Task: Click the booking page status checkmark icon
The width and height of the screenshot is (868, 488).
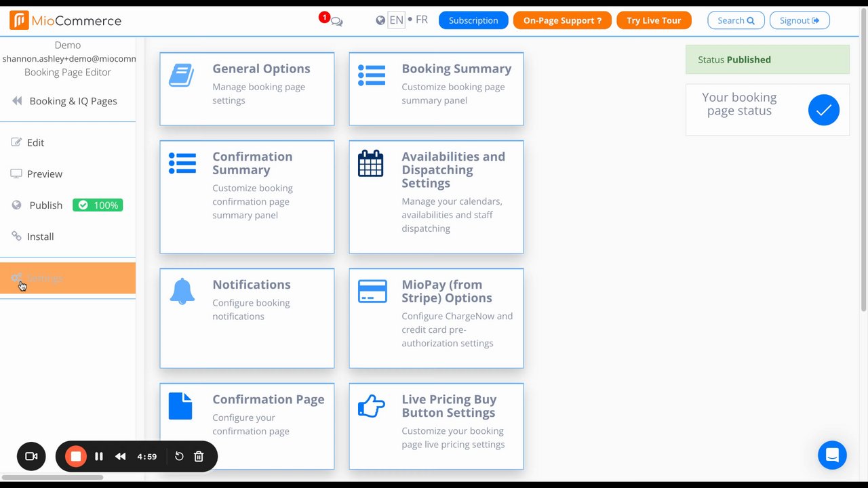Action: coord(824,110)
